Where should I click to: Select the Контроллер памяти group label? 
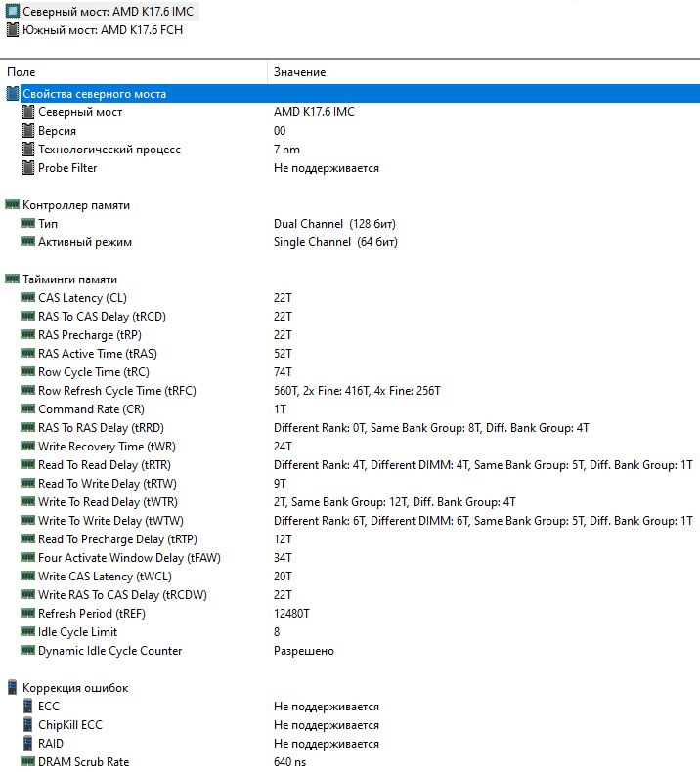[76, 205]
